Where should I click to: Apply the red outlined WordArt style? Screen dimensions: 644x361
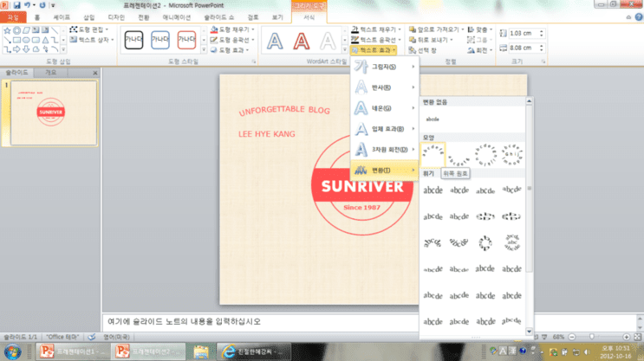pos(301,41)
